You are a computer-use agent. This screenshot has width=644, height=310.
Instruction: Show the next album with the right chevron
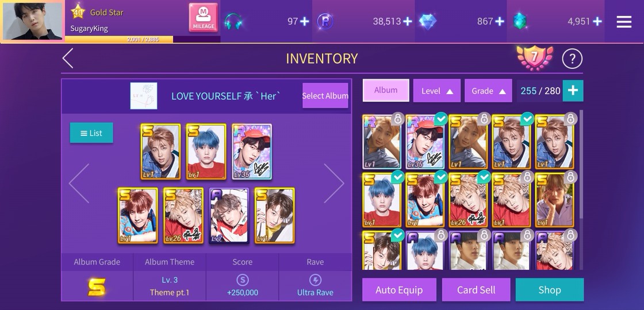coord(333,183)
